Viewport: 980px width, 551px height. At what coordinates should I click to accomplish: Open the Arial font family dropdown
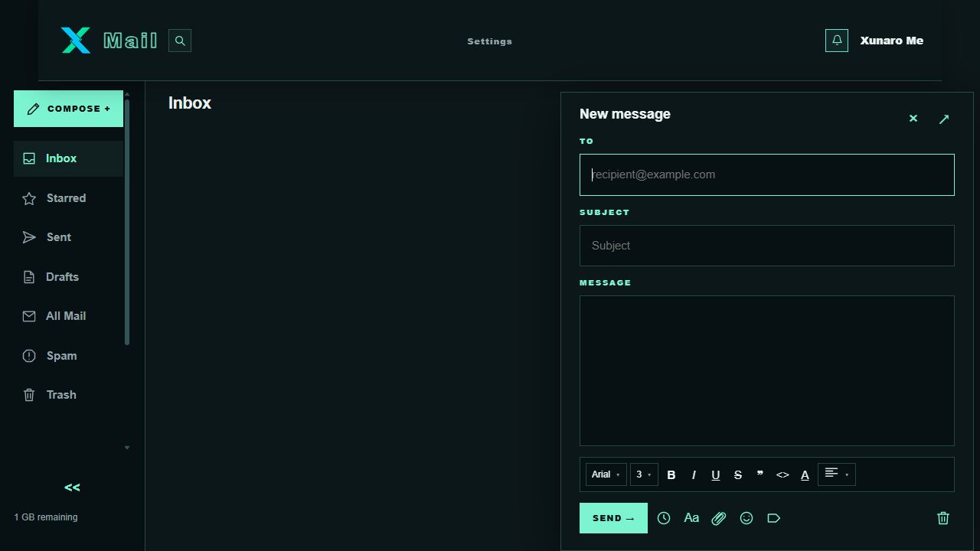pos(606,474)
